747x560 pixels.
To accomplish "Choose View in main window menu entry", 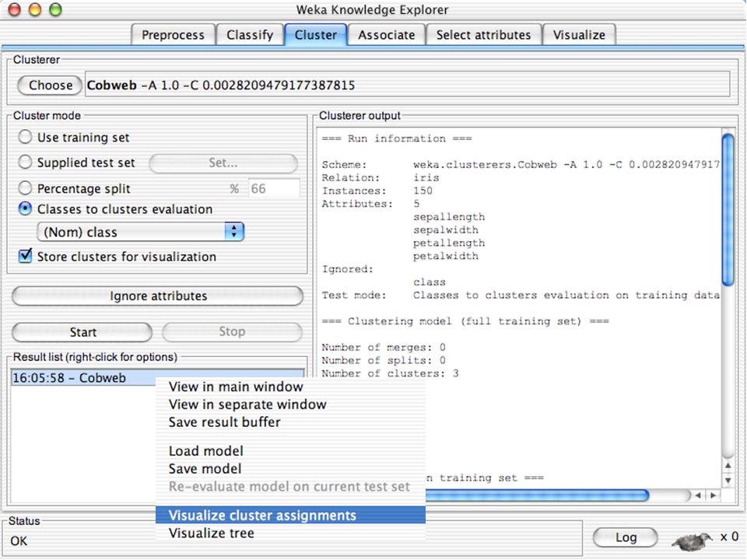I will point(290,387).
